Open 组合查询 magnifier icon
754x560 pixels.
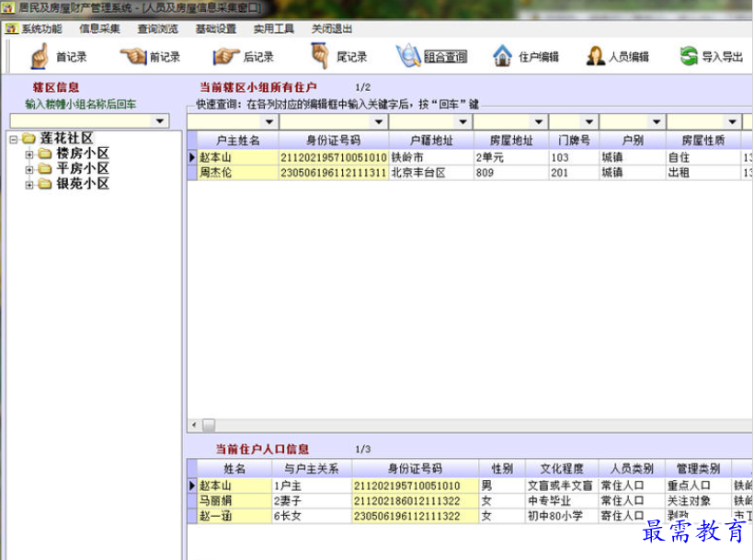[x=408, y=56]
